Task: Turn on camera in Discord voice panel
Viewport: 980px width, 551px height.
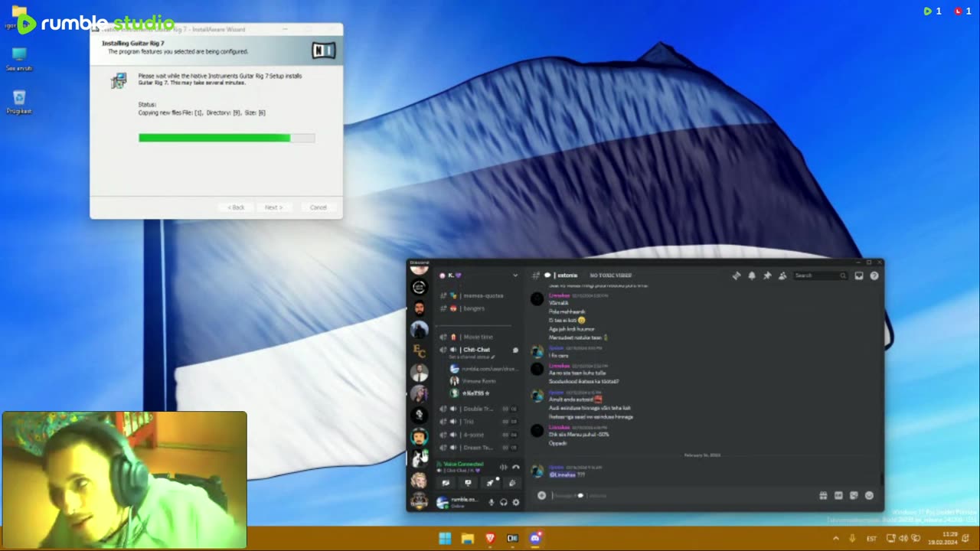Action: (x=446, y=483)
